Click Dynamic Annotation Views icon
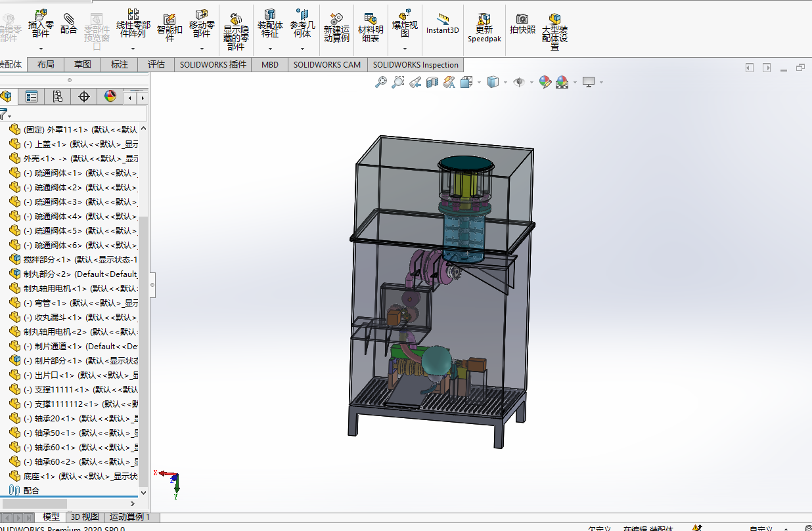This screenshot has height=531, width=812. pos(449,82)
